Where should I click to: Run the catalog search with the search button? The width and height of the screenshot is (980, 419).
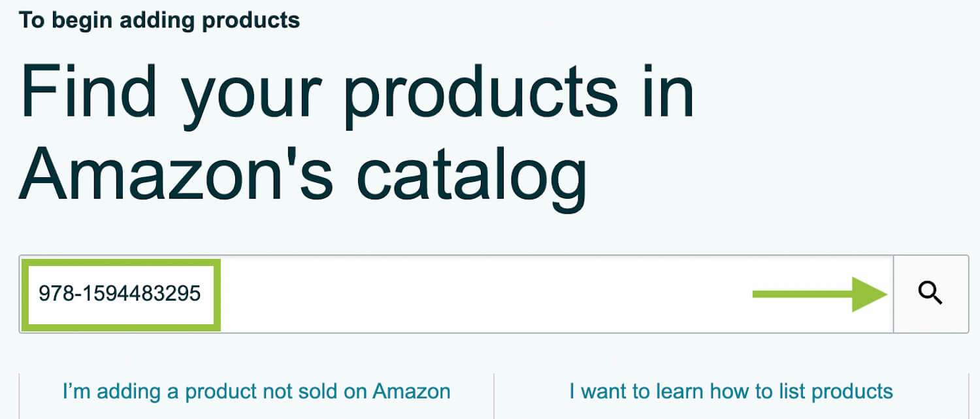point(931,294)
